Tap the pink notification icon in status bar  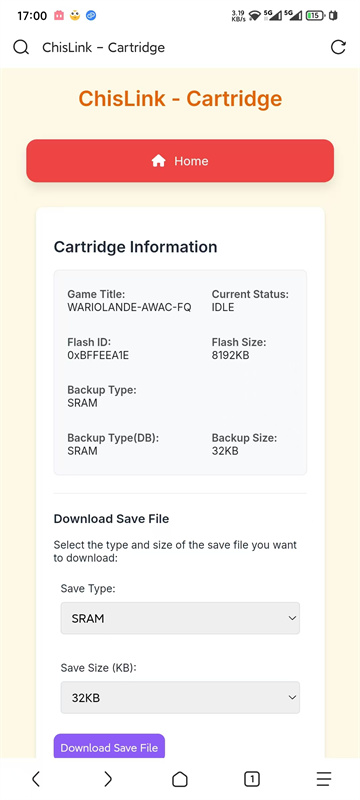pyautogui.click(x=59, y=16)
